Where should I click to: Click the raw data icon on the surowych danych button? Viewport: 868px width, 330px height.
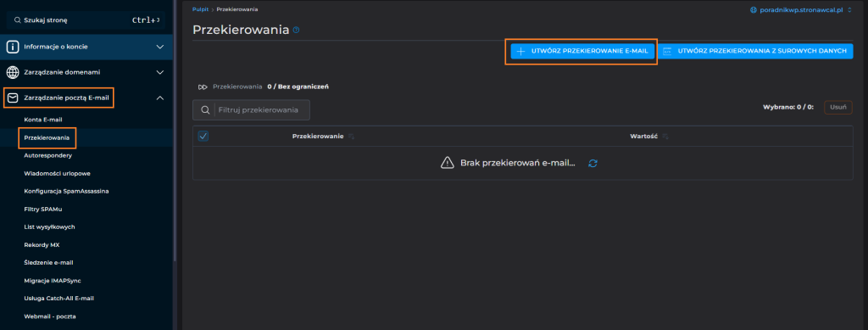[667, 51]
